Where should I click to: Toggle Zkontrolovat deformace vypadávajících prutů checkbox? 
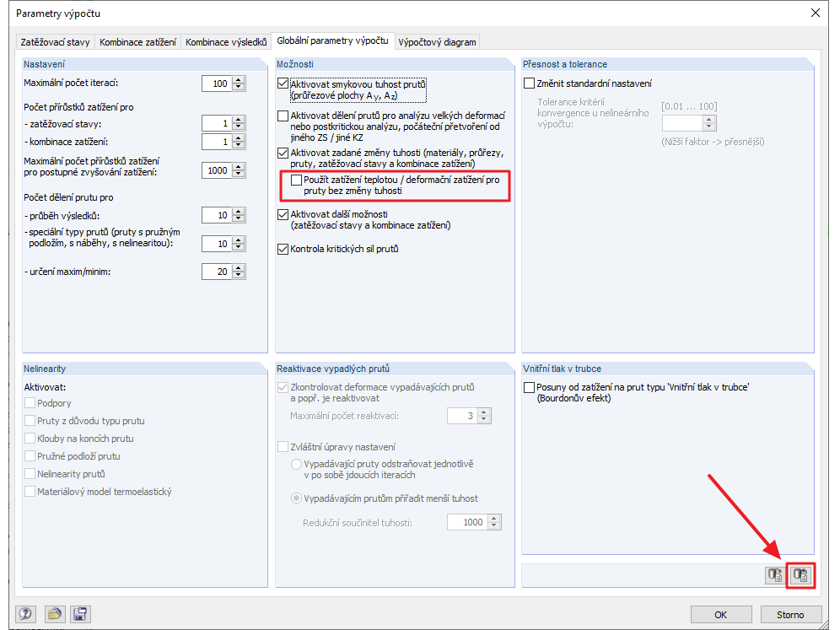pyautogui.click(x=283, y=387)
